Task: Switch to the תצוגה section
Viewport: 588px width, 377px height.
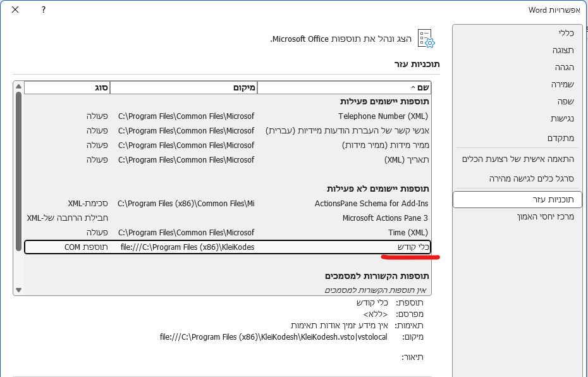Action: (x=562, y=49)
